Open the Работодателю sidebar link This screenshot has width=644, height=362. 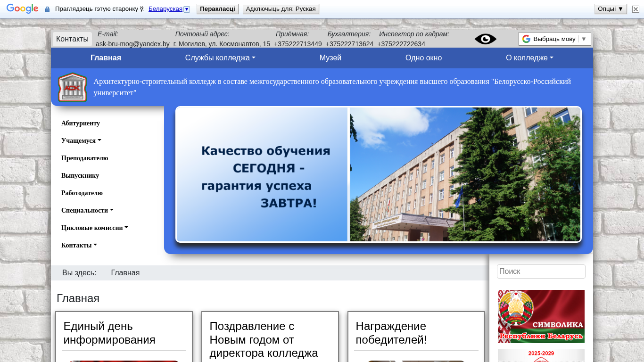[82, 193]
